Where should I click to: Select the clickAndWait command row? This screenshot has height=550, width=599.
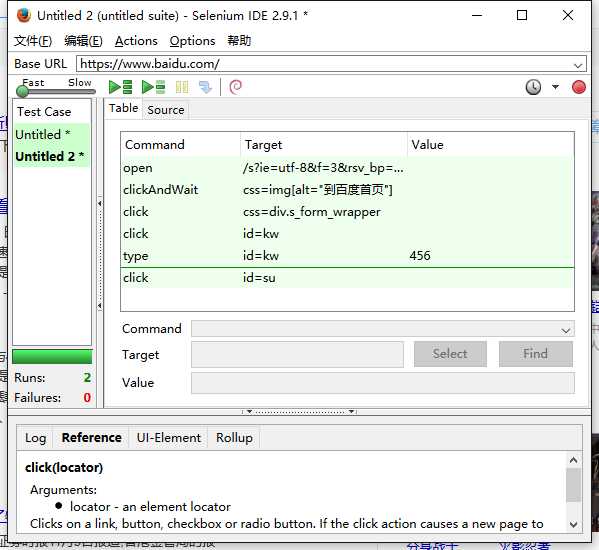pos(347,190)
